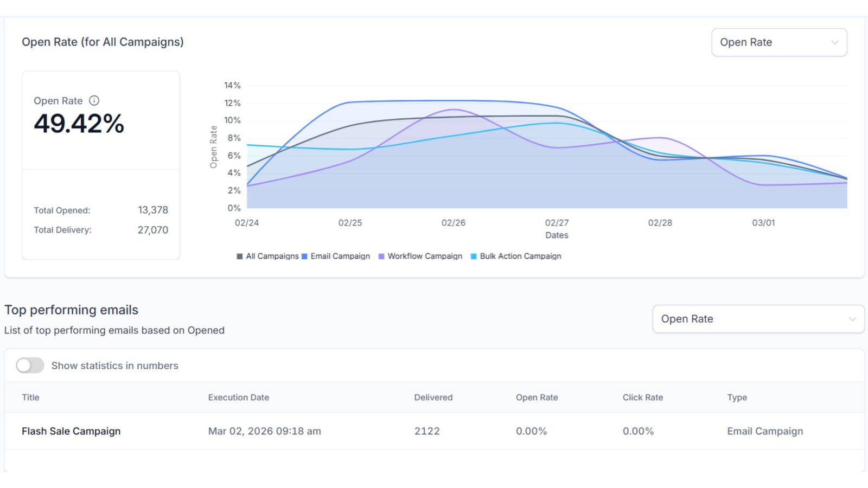Click the 02/26 date on the chart axis
This screenshot has width=868, height=488.
point(453,223)
